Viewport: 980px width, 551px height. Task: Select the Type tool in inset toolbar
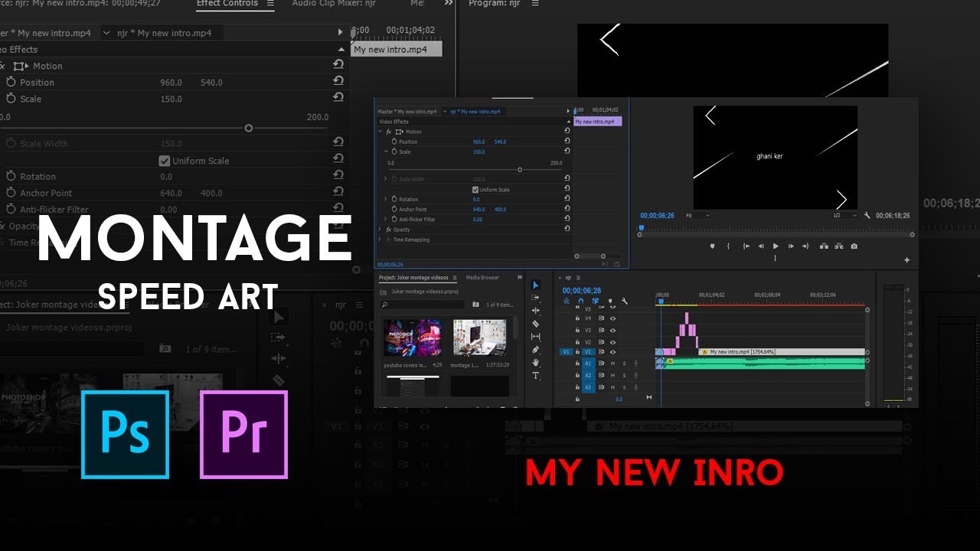tap(536, 376)
